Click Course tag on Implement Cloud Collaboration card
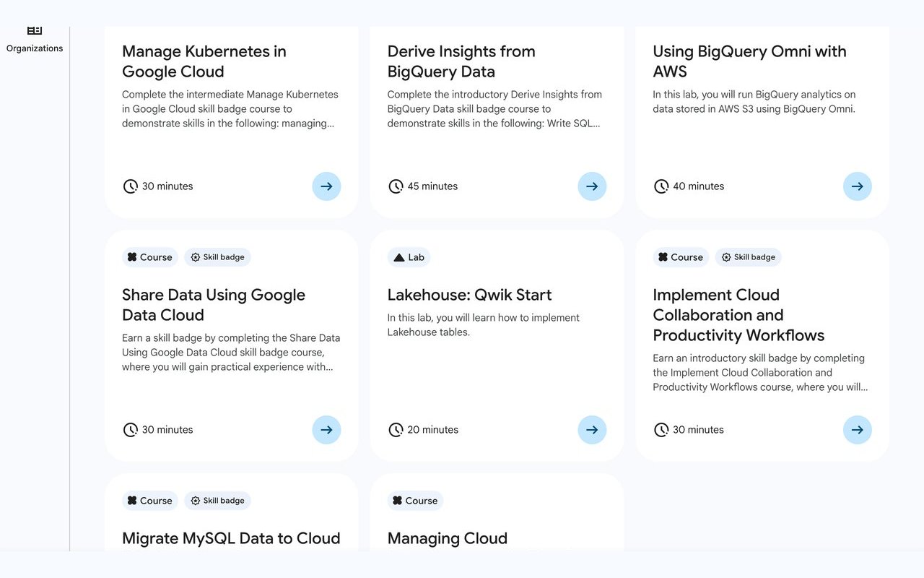 point(681,257)
